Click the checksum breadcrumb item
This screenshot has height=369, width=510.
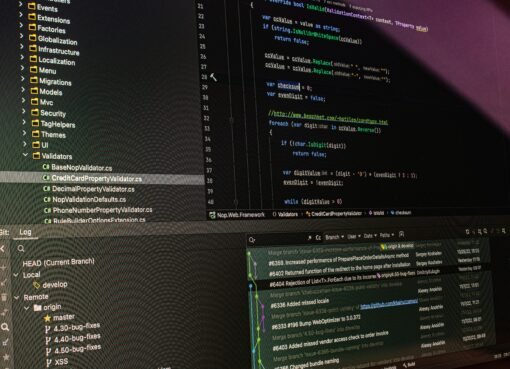(x=403, y=212)
